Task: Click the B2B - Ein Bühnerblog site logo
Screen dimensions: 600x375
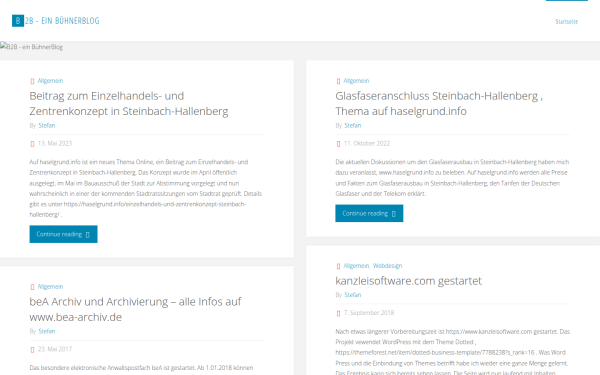Action: tap(56, 21)
